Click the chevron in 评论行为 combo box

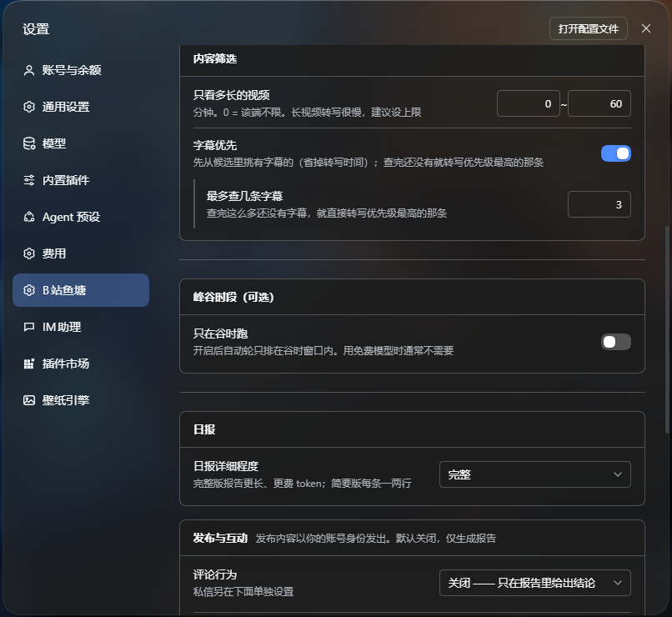click(x=618, y=583)
